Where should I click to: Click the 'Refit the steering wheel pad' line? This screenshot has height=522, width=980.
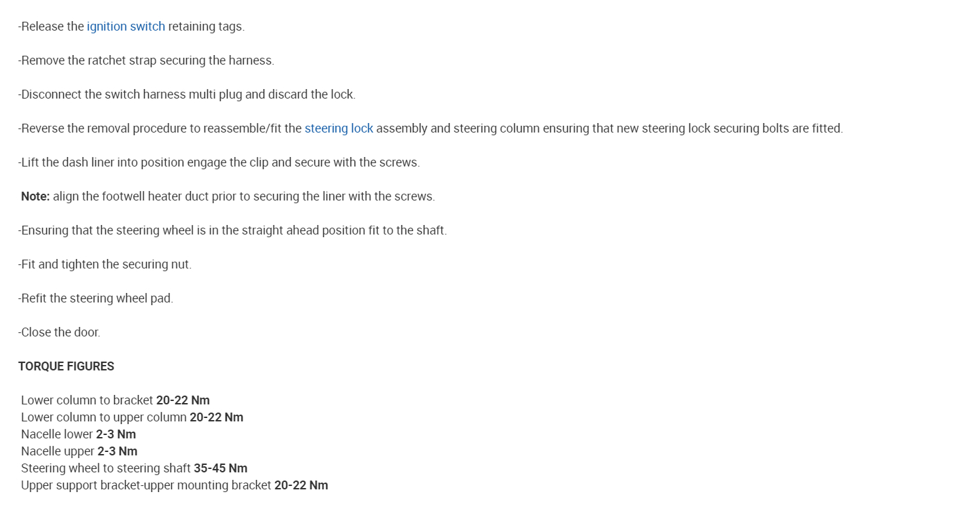(96, 298)
